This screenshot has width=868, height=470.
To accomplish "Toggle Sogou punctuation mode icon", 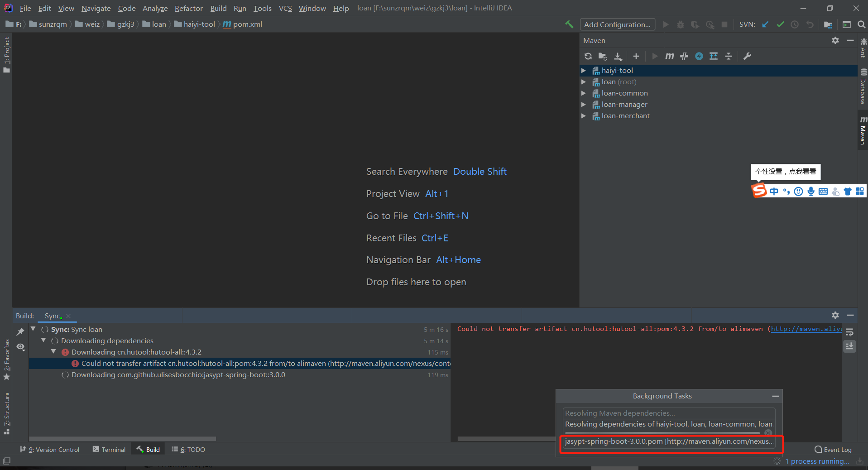I will coord(786,192).
